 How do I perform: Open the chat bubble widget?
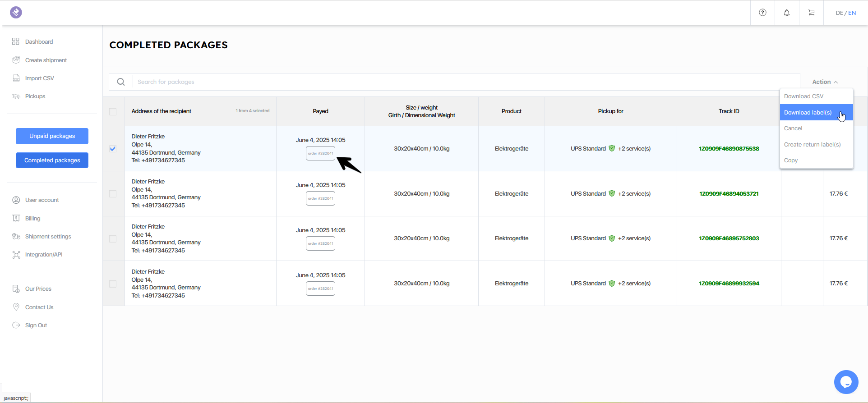tap(846, 382)
